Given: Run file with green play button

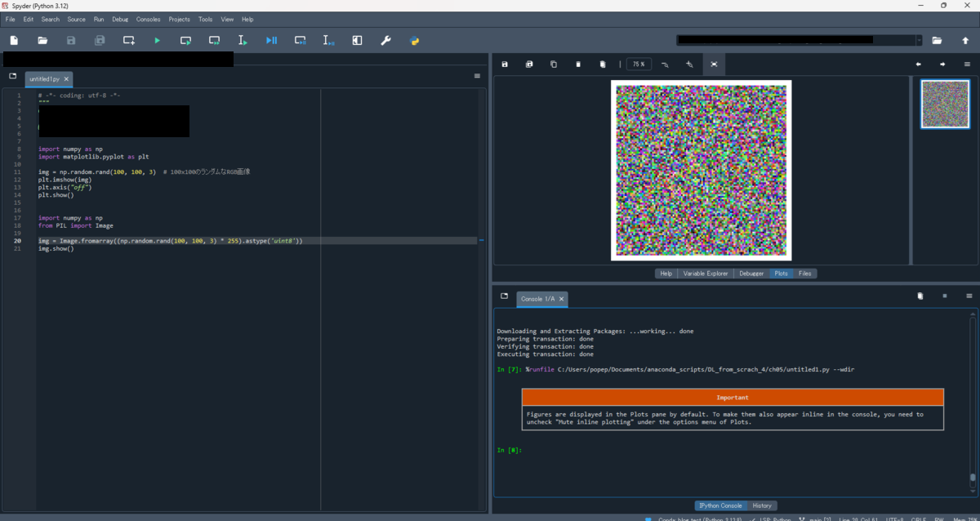Looking at the screenshot, I should [157, 40].
